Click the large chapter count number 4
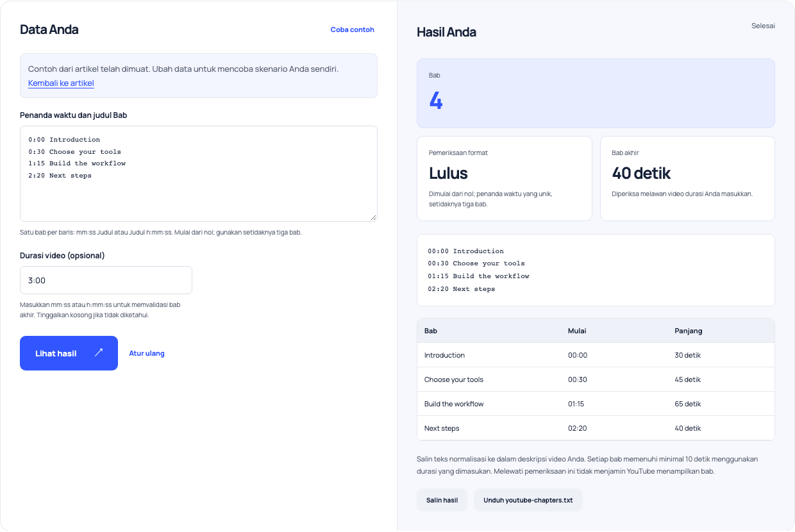Screen dimensions: 795x532 point(436,101)
